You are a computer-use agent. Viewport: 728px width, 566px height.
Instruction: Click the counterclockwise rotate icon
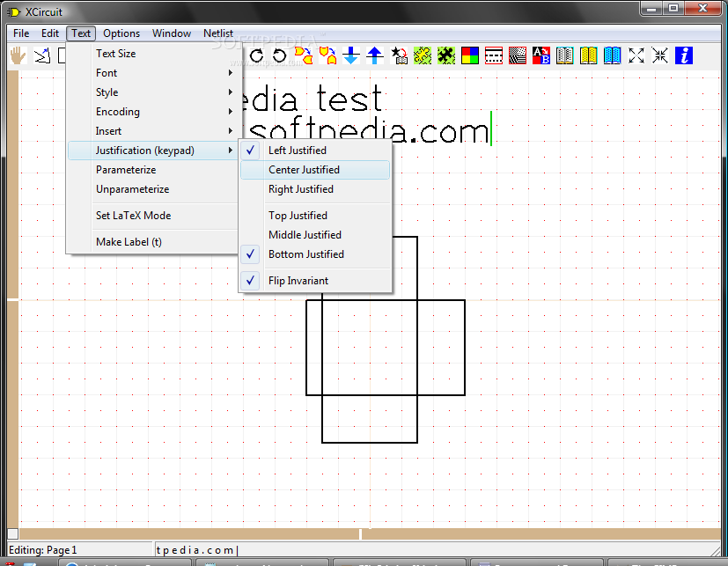[x=280, y=55]
